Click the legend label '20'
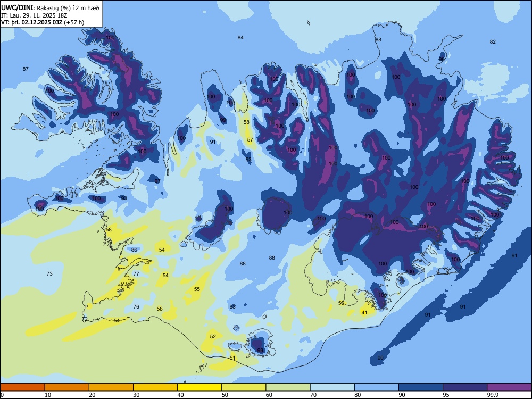The image size is (532, 399). 92,395
